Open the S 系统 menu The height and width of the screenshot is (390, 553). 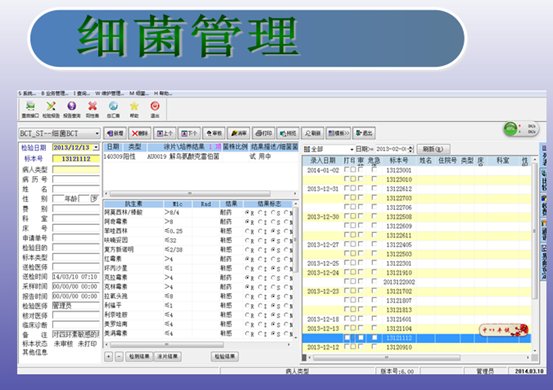27,93
